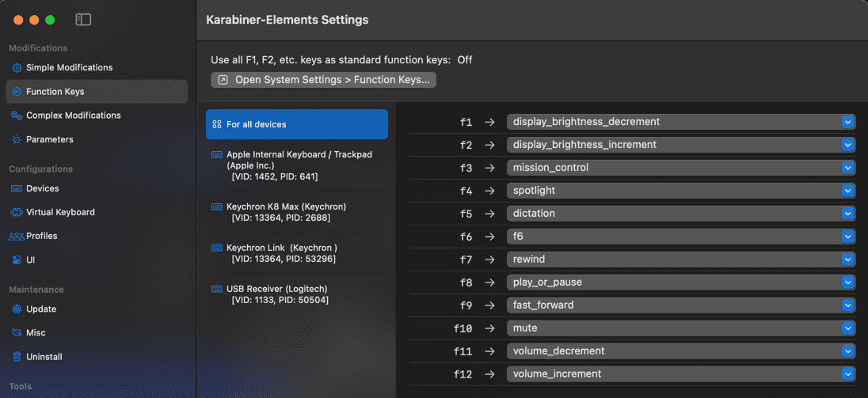Screen dimensions: 868x398
Task: Select the Function Keys sidebar item
Action: 55,92
